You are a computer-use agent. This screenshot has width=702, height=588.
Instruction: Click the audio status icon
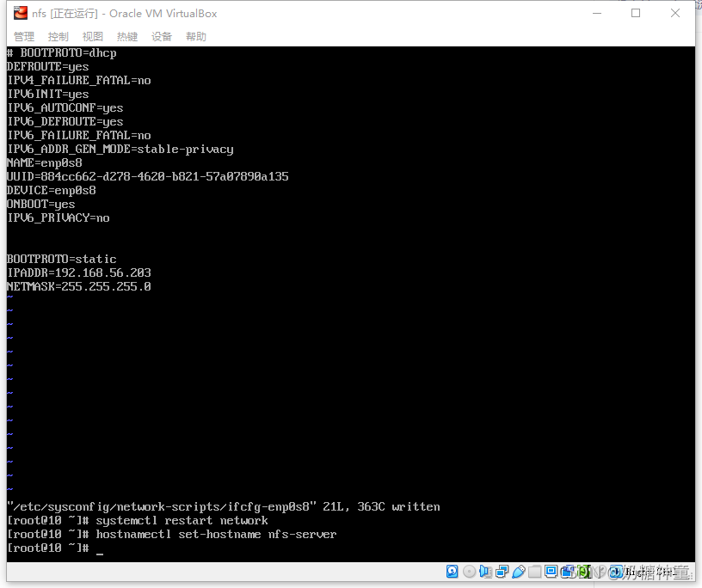point(485,572)
